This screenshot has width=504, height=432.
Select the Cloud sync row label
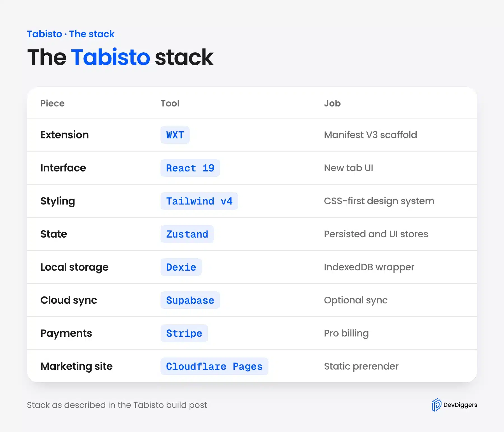[69, 300]
